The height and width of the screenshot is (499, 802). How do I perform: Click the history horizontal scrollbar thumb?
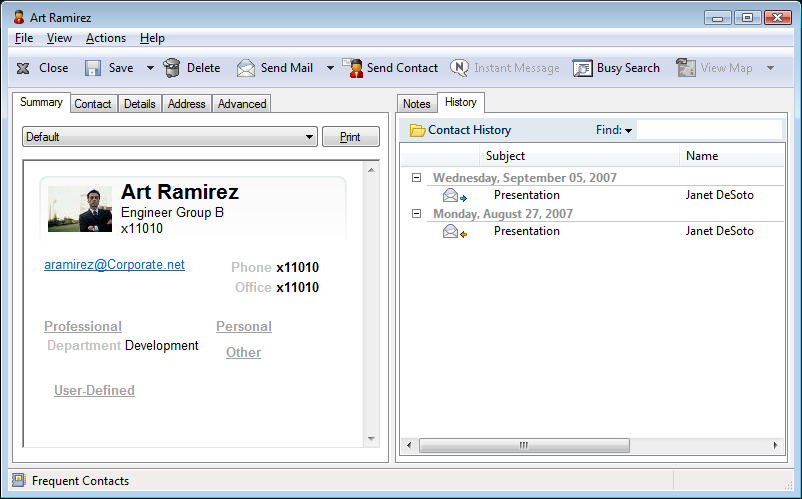click(x=524, y=445)
